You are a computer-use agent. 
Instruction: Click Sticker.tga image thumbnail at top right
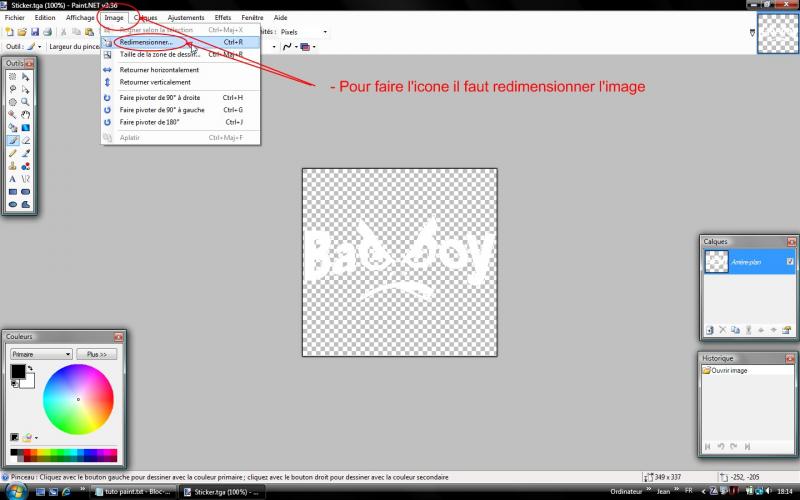777,33
